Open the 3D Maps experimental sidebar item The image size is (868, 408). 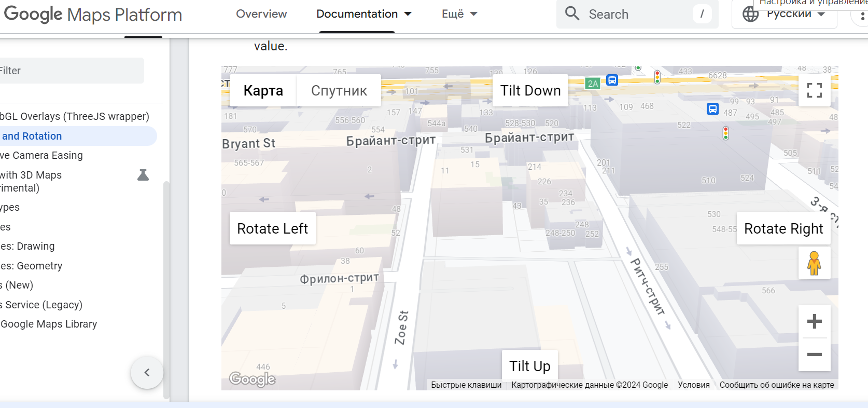[x=31, y=181]
